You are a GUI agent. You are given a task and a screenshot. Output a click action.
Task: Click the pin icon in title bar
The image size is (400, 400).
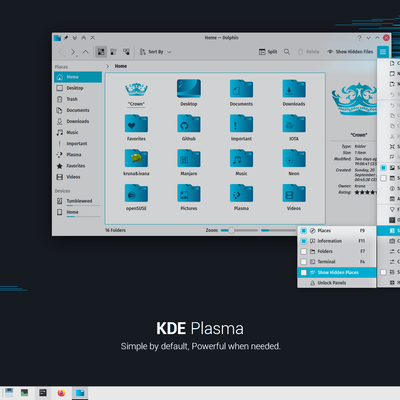66,38
